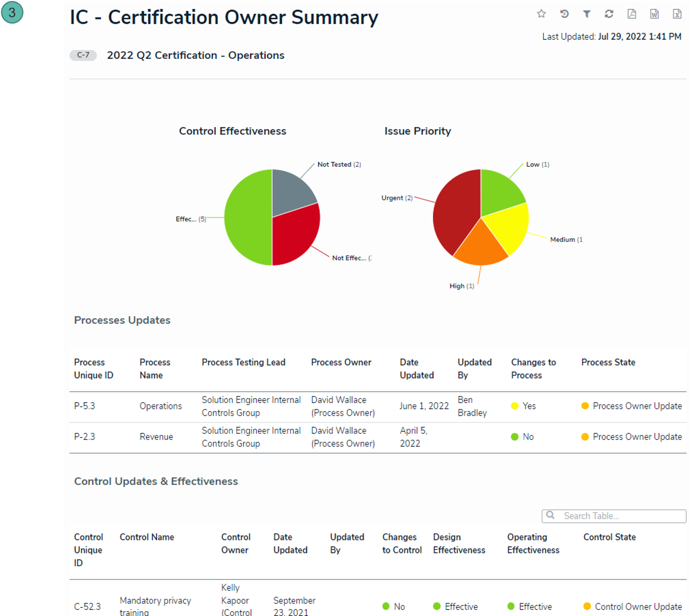
Task: Export the report to Excel
Action: point(677,14)
